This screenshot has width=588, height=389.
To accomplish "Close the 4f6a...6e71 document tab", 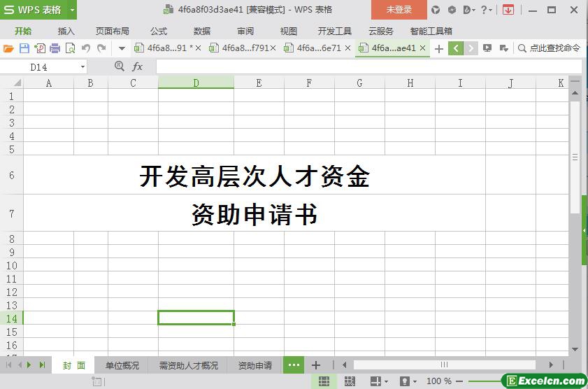I will [347, 48].
